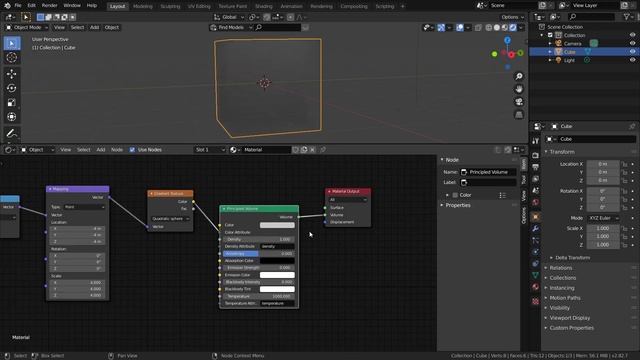The image size is (640, 360).
Task: Open viewport View menu
Action: [59, 27]
